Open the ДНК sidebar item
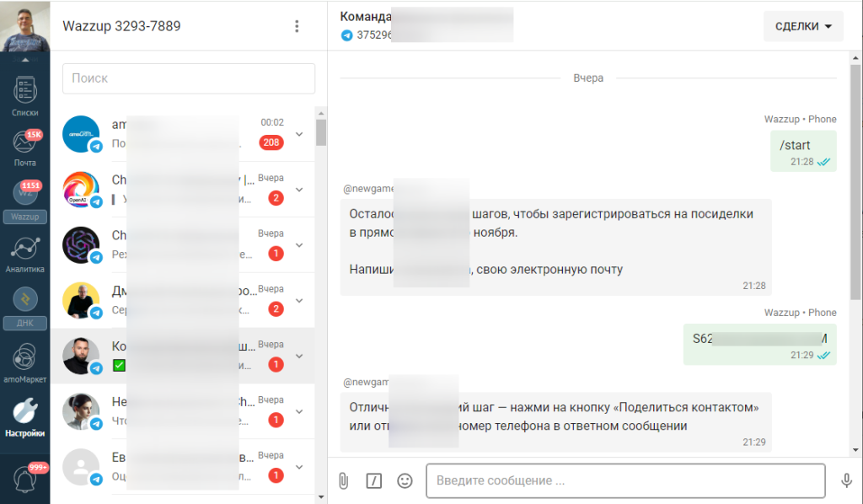Screen dimensions: 863x504 click(24, 305)
